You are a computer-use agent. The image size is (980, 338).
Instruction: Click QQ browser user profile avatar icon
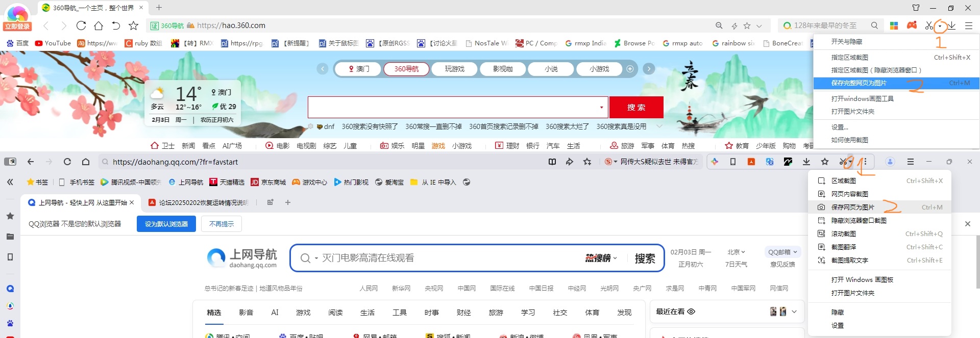click(890, 162)
